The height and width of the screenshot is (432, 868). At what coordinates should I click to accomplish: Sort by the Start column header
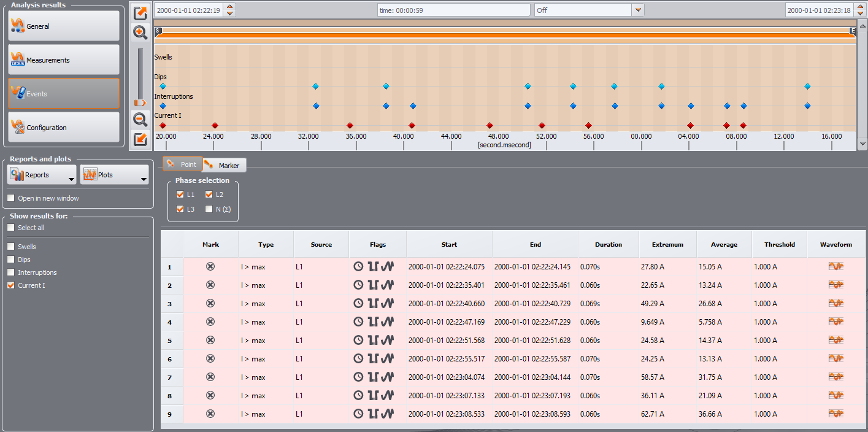pos(449,244)
